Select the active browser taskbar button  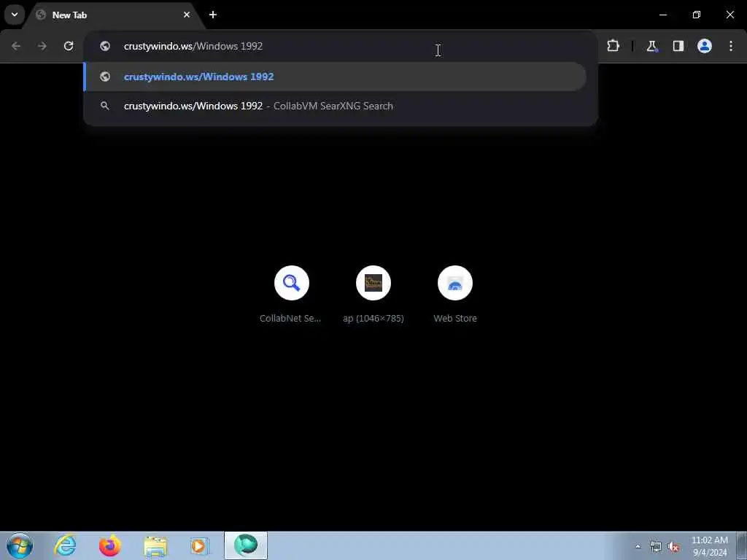(246, 545)
